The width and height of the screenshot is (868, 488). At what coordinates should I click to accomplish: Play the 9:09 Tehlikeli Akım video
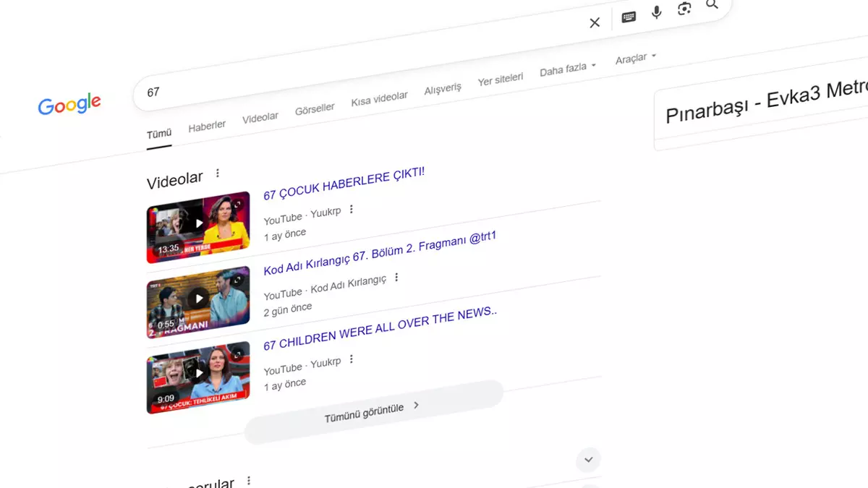199,372
